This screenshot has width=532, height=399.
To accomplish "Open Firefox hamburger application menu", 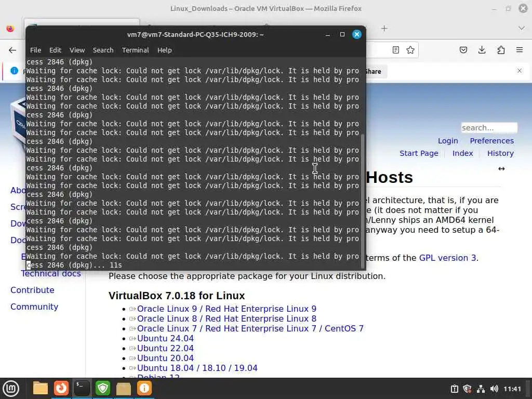I will point(520,50).
